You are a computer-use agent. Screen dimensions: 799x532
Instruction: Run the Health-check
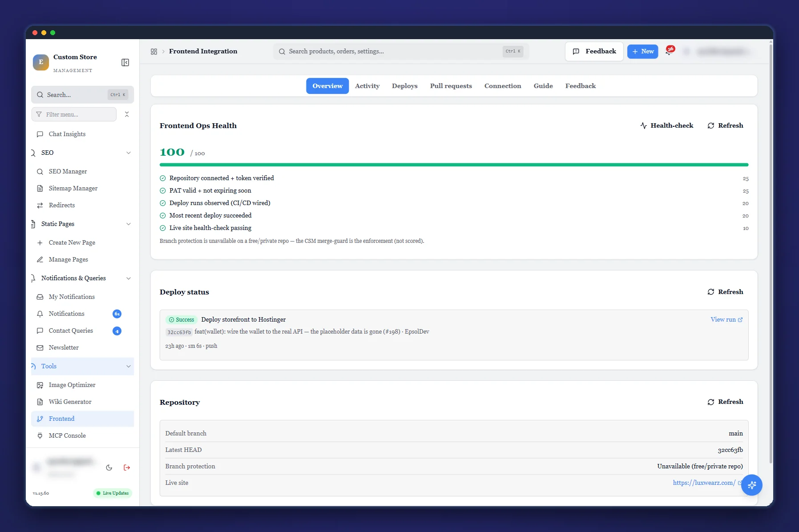666,125
